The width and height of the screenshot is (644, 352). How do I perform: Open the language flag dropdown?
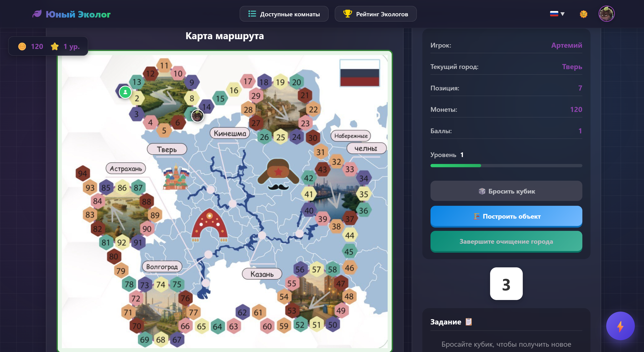(x=554, y=14)
